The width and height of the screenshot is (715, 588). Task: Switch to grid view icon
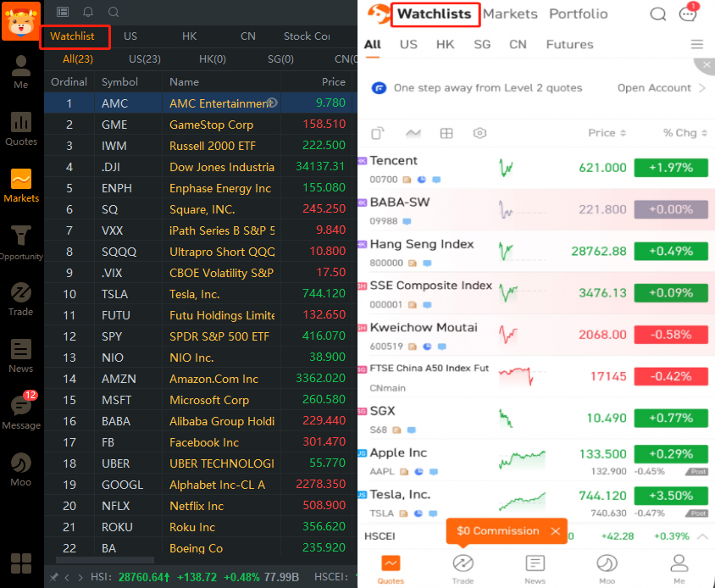(446, 133)
